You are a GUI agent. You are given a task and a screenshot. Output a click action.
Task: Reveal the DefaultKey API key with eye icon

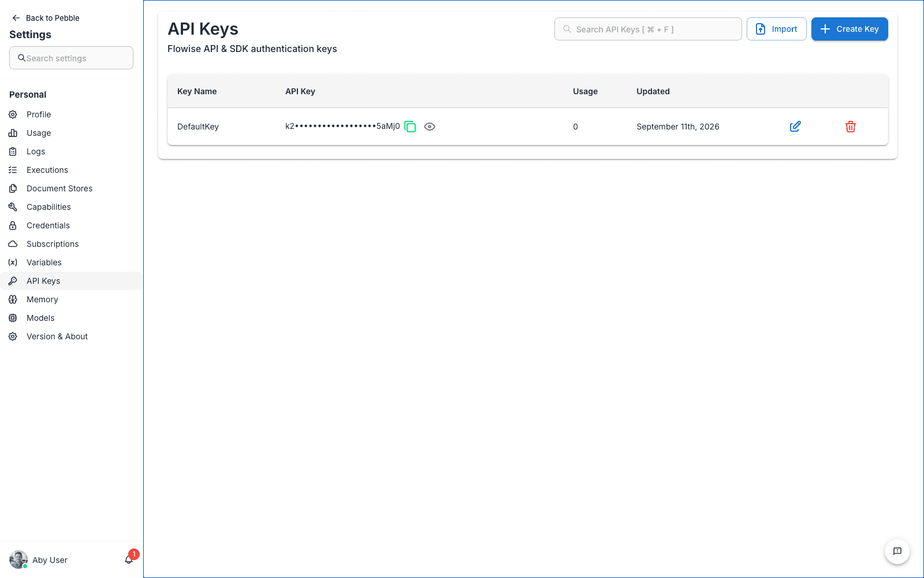click(430, 127)
